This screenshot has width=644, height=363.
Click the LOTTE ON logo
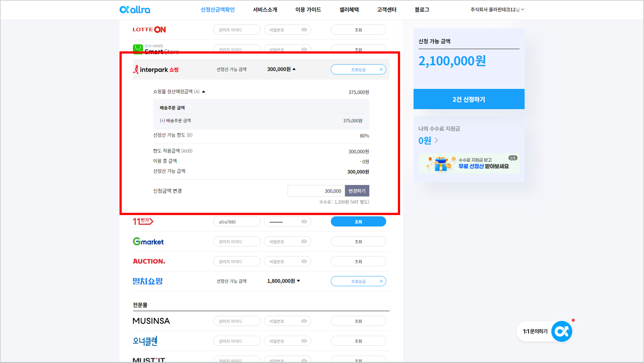[x=149, y=30]
